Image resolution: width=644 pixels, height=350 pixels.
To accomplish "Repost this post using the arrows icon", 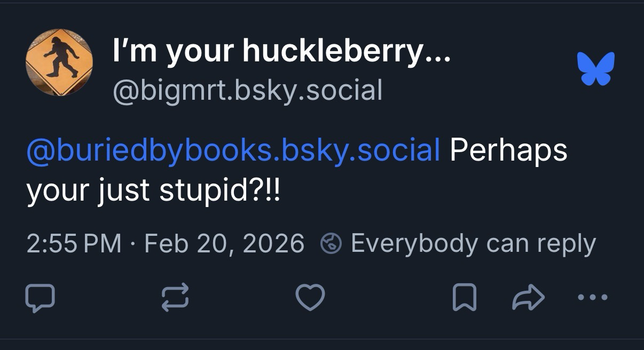I will pos(175,297).
